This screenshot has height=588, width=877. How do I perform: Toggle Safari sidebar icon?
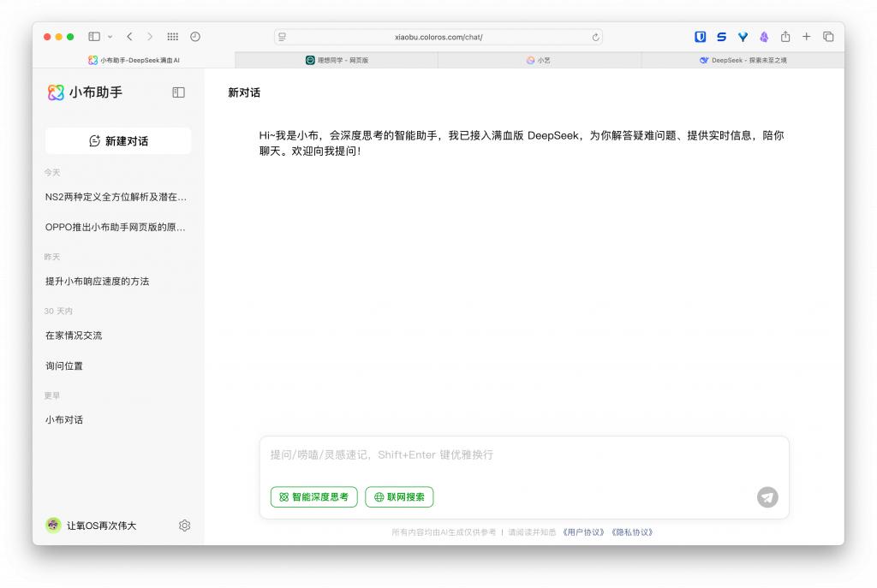pyautogui.click(x=94, y=36)
